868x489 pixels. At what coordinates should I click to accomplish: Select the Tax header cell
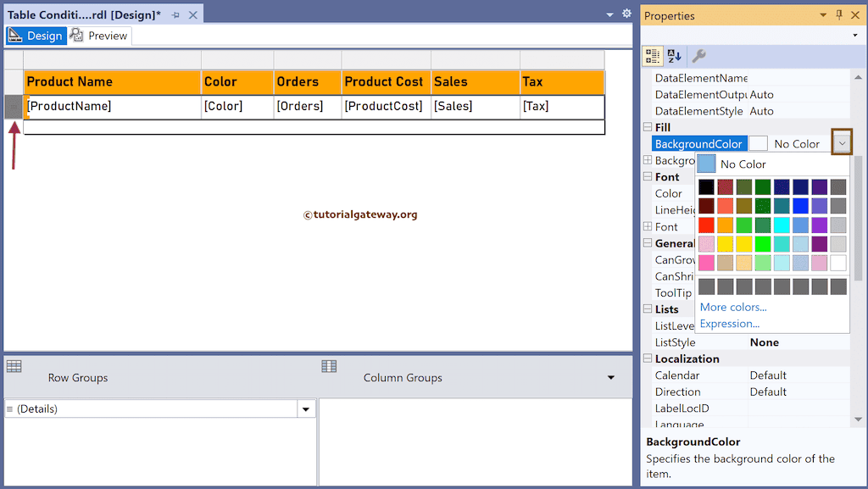tap(563, 82)
